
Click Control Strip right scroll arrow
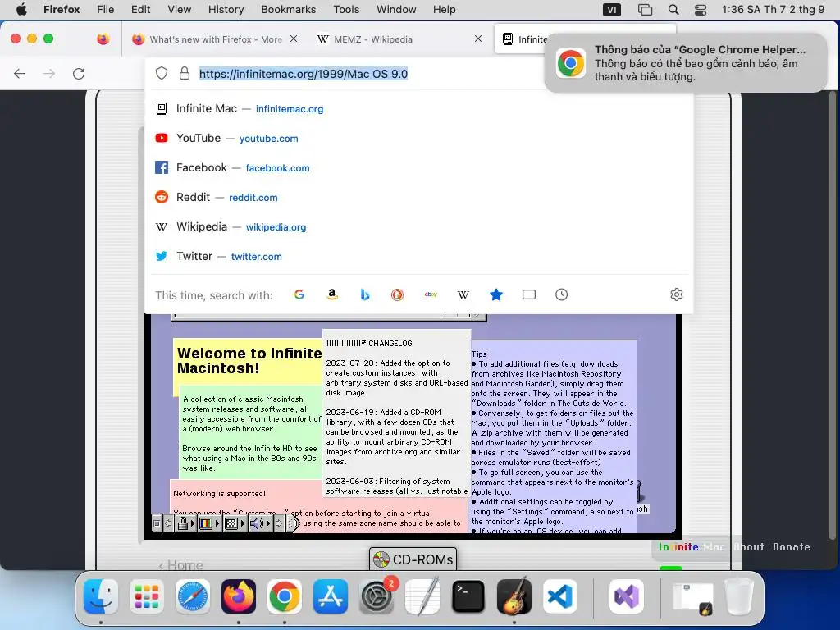click(279, 523)
